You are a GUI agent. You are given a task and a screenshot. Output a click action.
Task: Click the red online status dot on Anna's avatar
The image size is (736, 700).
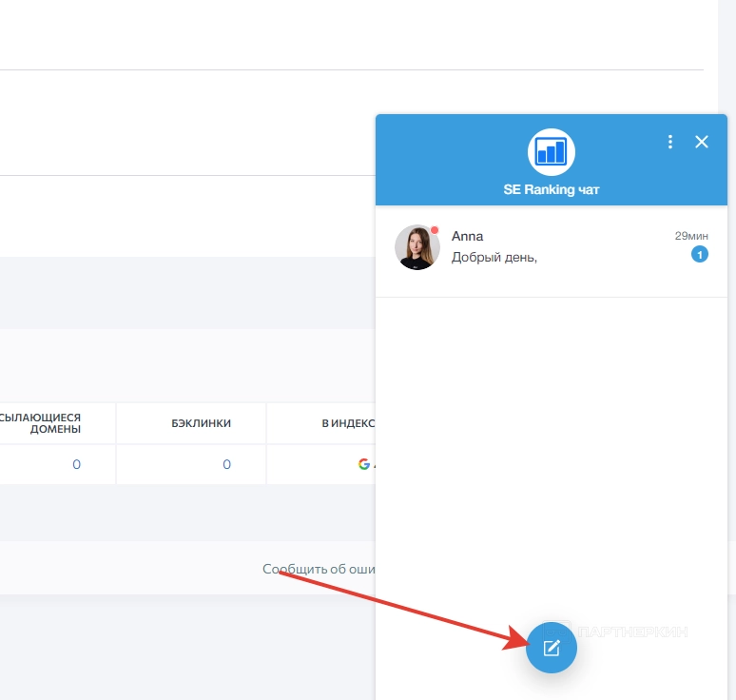pyautogui.click(x=435, y=230)
